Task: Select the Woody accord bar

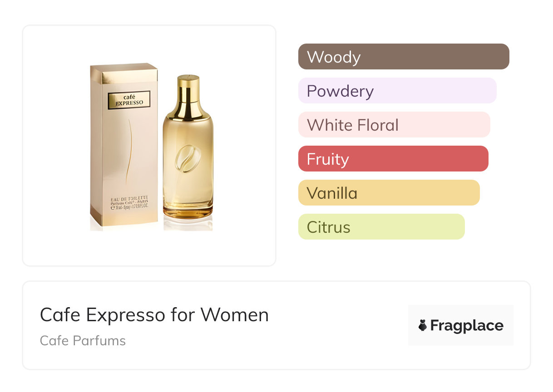Action: pyautogui.click(x=403, y=57)
